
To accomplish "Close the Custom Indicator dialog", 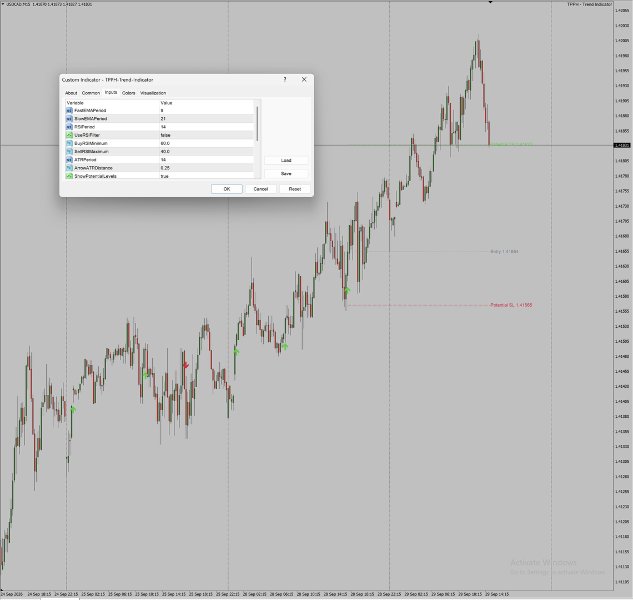I will coord(304,80).
